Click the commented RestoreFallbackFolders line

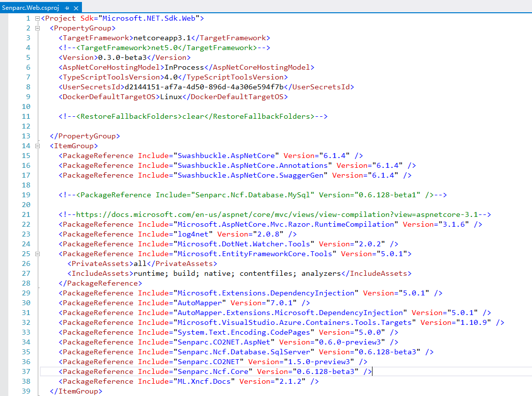[193, 116]
